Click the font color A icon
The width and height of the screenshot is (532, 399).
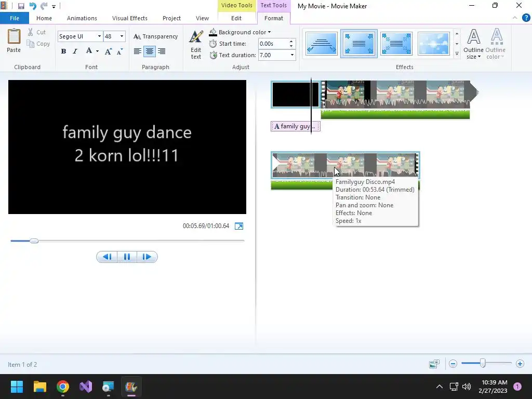(x=89, y=51)
